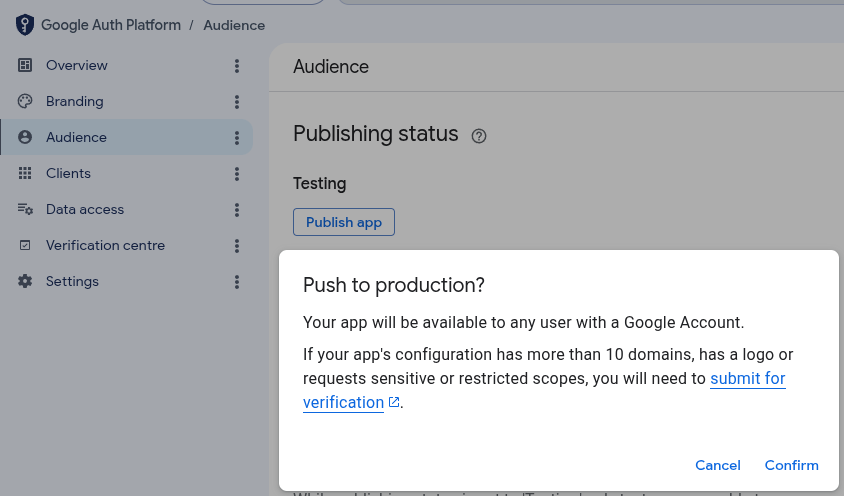The width and height of the screenshot is (844, 496).
Task: Open the three-dot menu for Audience
Action: click(237, 138)
